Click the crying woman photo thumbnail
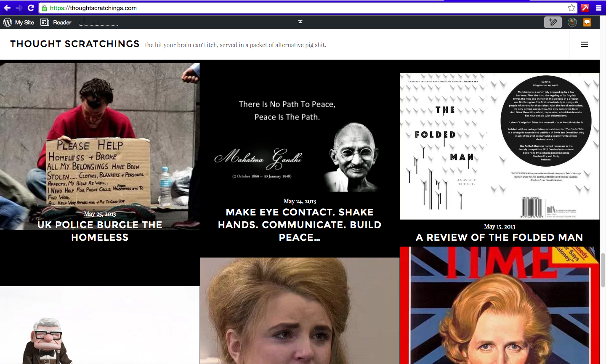 coord(300,311)
